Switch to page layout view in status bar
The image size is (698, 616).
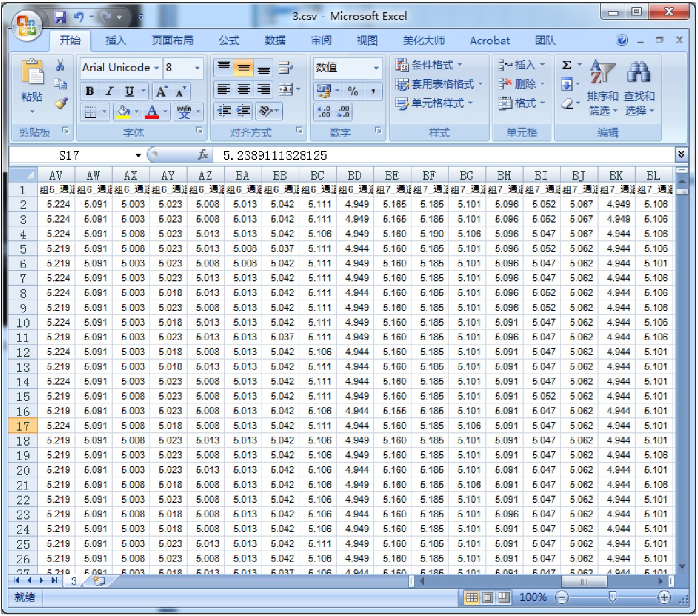point(488,598)
